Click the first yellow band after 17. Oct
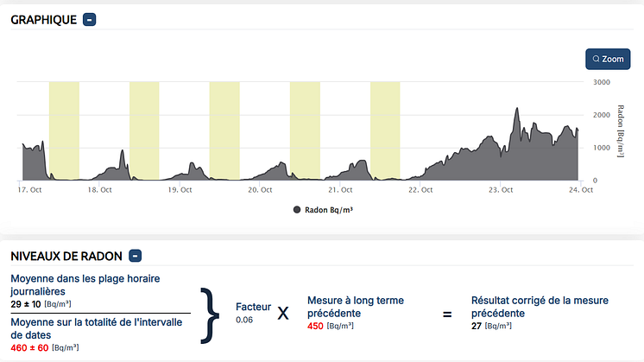The height and width of the screenshot is (362, 644). pyautogui.click(x=64, y=130)
